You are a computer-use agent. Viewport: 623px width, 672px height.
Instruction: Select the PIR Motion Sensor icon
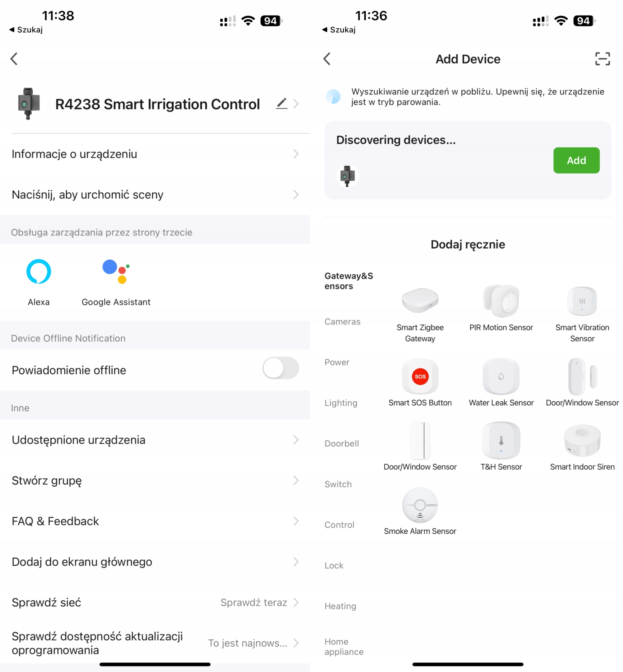coord(501,300)
